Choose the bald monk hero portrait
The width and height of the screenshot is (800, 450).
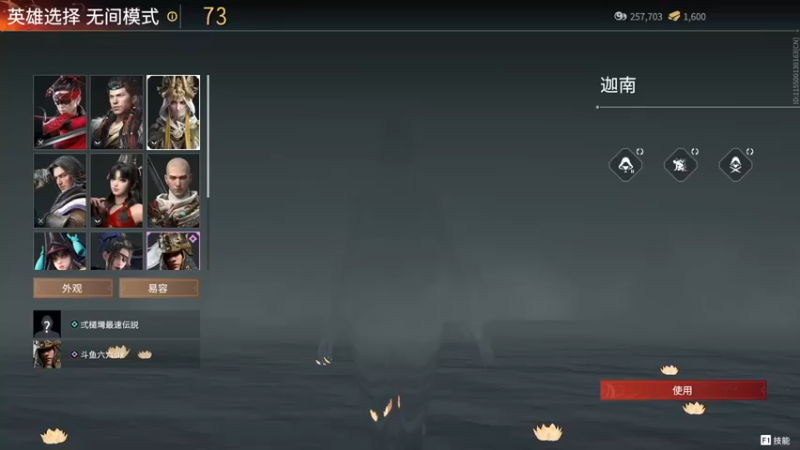[x=173, y=191]
